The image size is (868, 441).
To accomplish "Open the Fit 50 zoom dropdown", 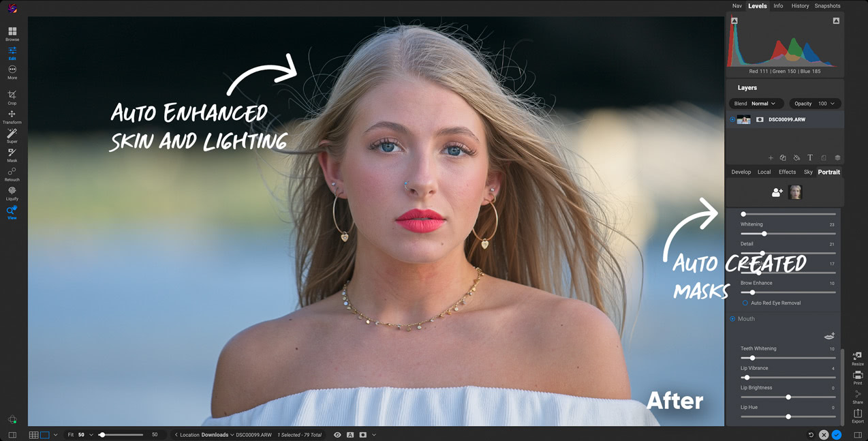I will [80, 435].
